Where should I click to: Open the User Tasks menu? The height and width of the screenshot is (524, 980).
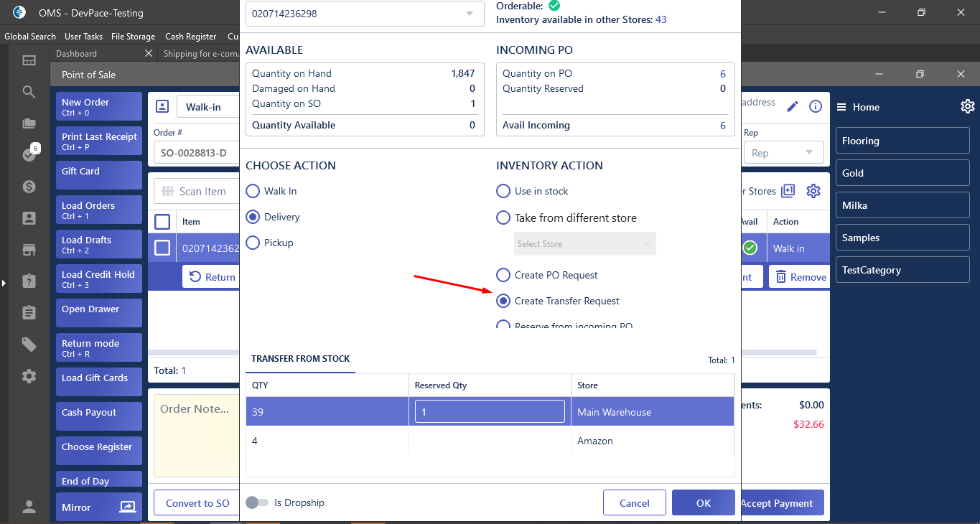83,36
